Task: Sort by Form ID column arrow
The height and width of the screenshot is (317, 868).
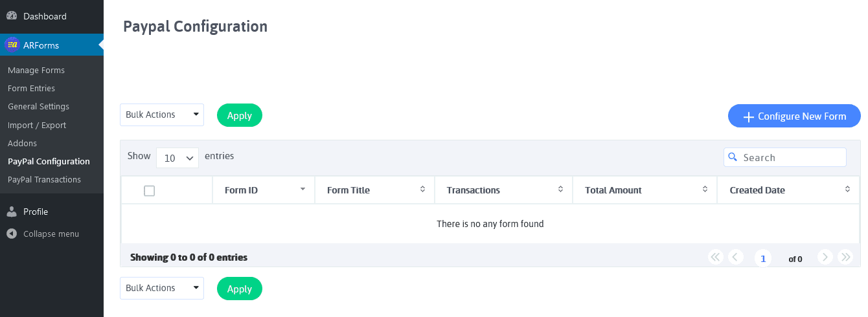Action: 303,190
